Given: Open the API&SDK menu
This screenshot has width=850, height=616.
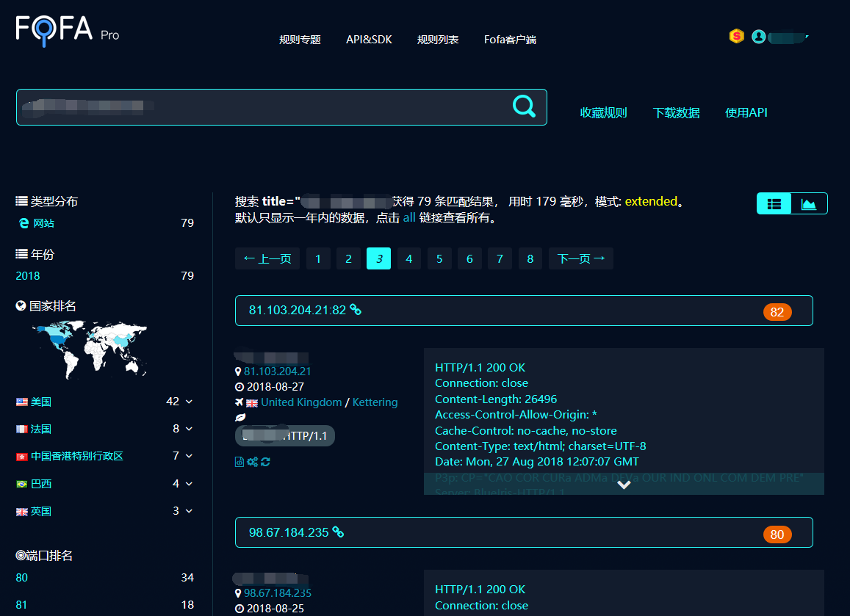Looking at the screenshot, I should pos(369,40).
